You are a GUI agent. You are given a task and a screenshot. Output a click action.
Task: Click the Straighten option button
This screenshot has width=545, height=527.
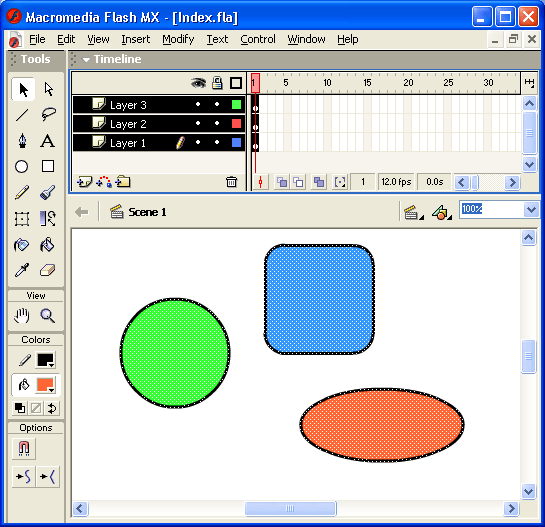click(x=48, y=477)
